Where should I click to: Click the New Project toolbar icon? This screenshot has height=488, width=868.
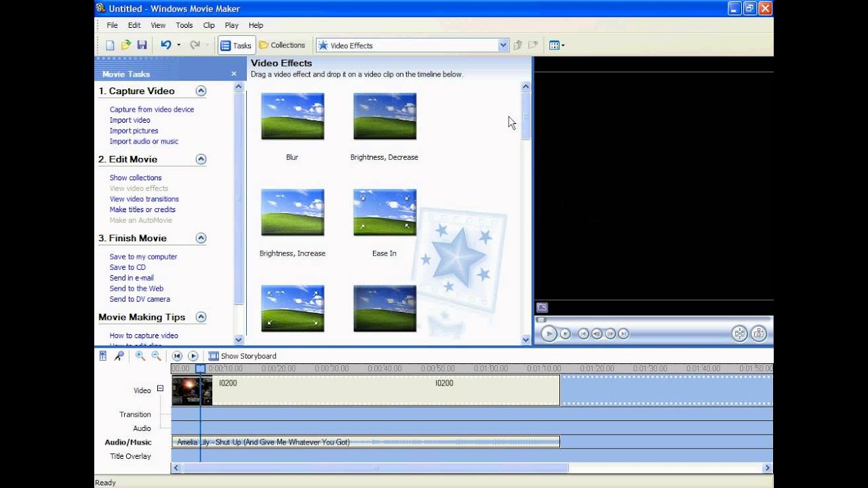pos(110,45)
